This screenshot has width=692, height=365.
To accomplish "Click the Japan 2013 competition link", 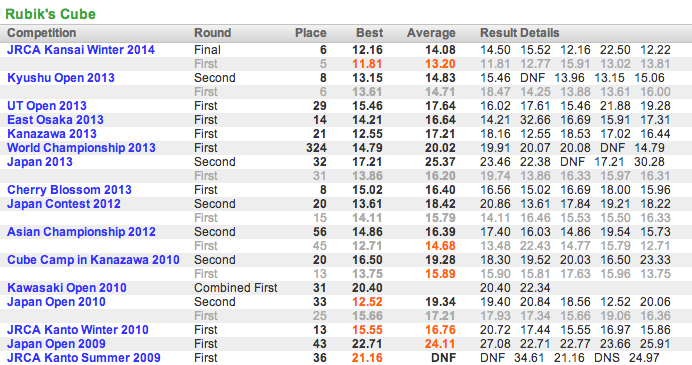I will (40, 162).
